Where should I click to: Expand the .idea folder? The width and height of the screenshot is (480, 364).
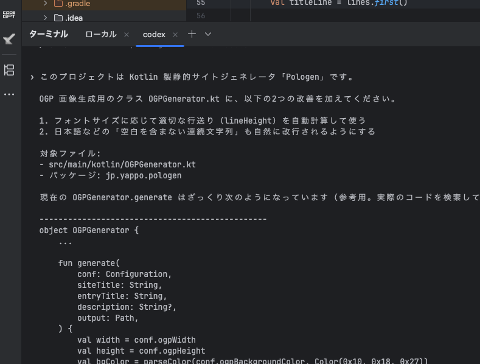(x=45, y=17)
